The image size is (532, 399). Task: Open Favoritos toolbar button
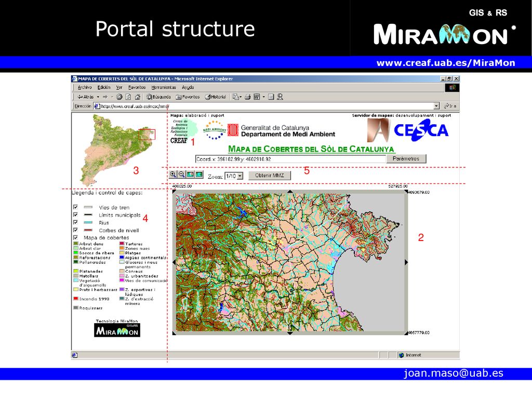point(188,97)
